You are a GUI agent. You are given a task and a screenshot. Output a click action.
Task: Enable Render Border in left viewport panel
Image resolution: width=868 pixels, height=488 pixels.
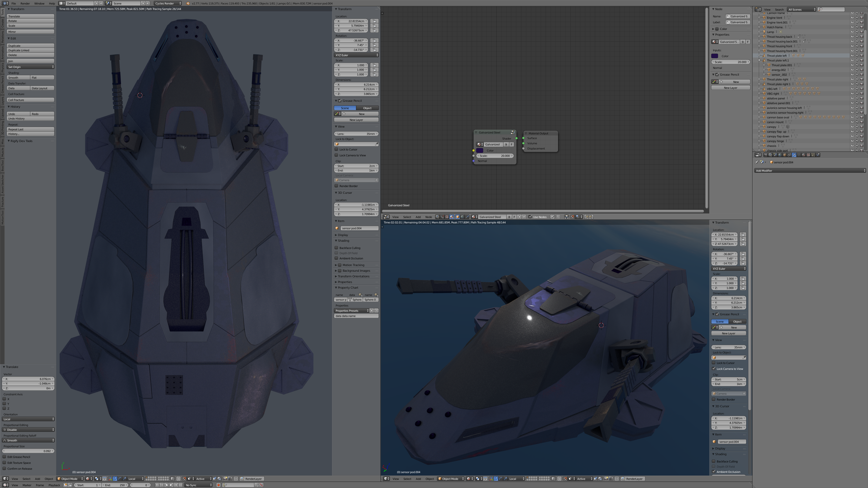[336, 186]
